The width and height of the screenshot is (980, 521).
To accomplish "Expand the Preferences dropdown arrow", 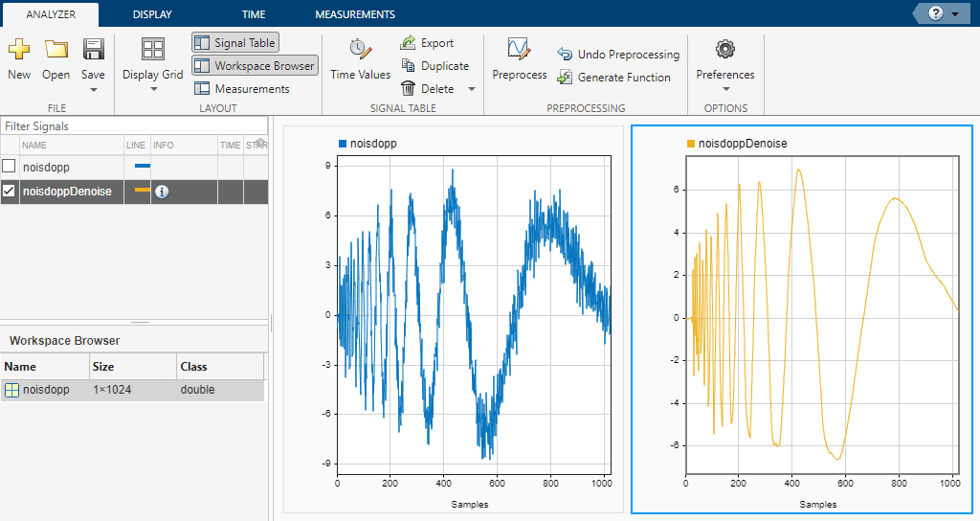I will [x=725, y=89].
